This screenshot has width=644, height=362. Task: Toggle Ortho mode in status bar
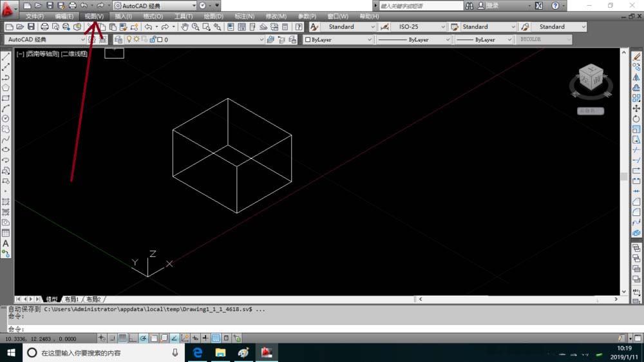(133, 338)
